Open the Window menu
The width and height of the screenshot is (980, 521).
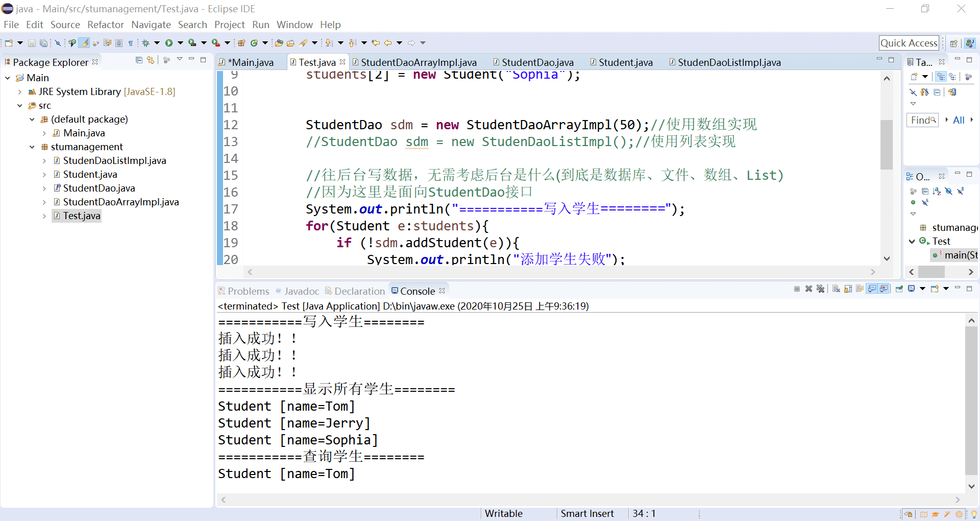295,25
